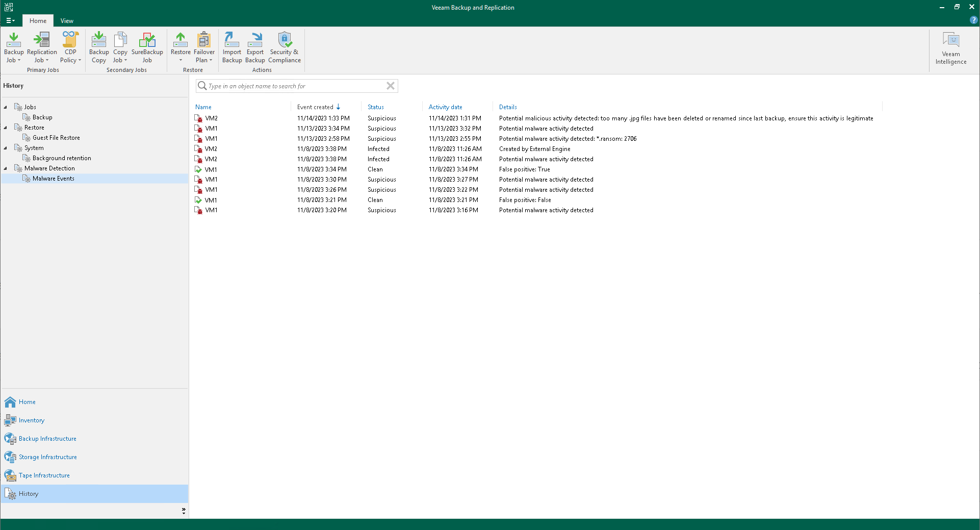The height and width of the screenshot is (530, 980).
Task: Select the Jobs tree node
Action: click(x=30, y=107)
